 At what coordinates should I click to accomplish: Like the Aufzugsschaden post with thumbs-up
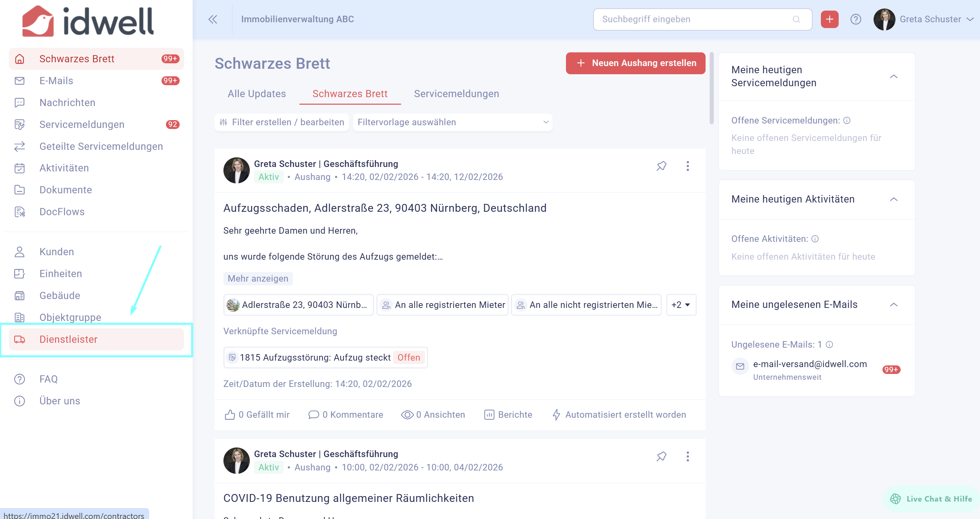click(230, 414)
